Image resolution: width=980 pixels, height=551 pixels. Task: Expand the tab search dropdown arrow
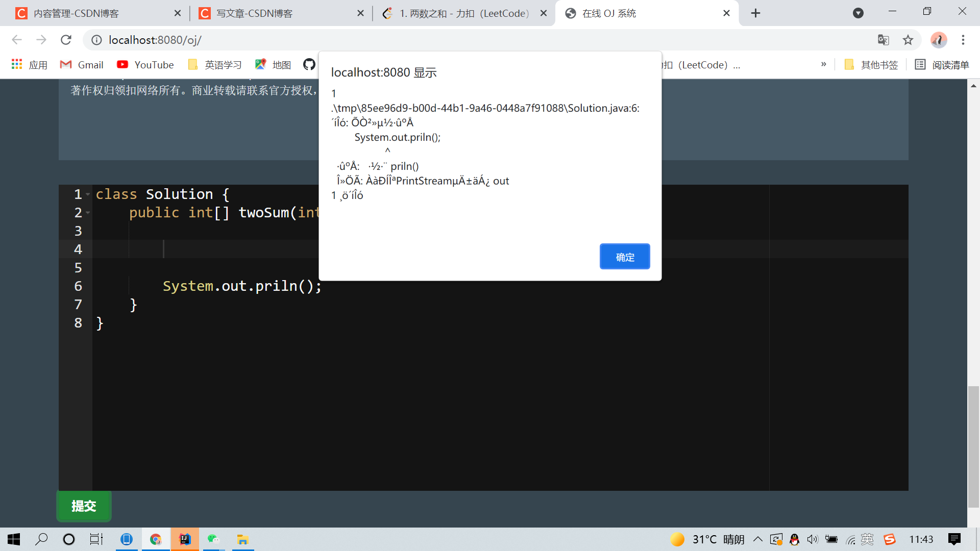pos(858,13)
